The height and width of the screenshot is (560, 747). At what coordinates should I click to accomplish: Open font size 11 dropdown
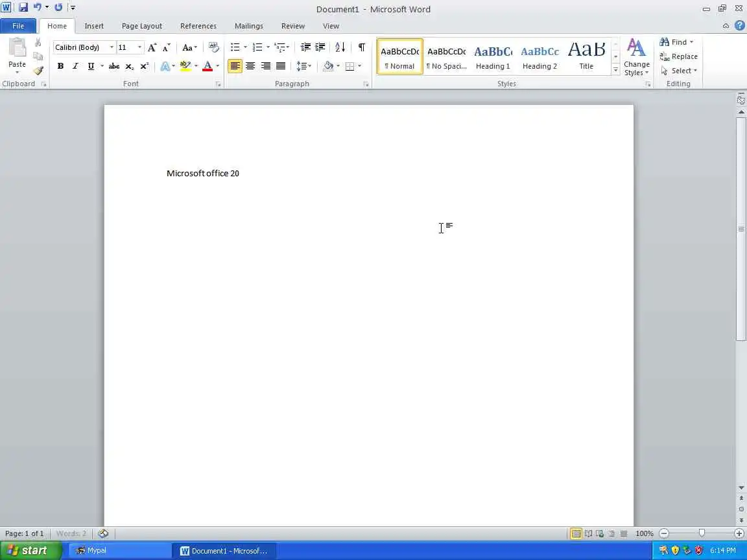139,47
